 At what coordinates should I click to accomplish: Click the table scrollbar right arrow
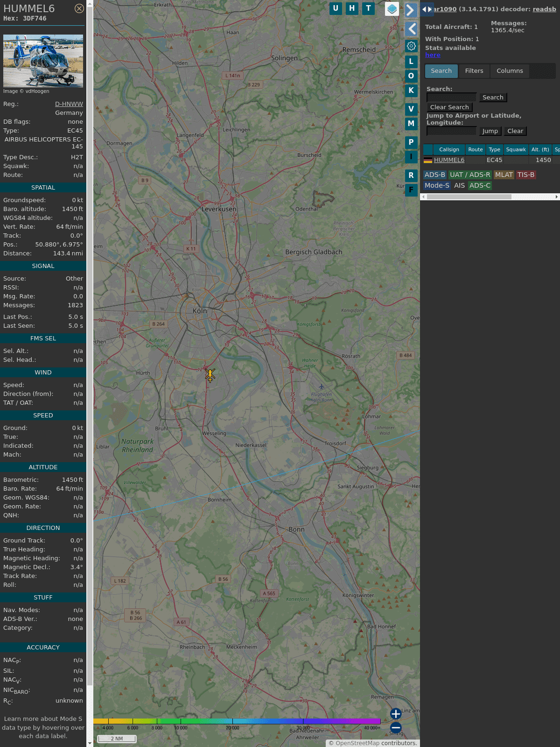(x=557, y=197)
